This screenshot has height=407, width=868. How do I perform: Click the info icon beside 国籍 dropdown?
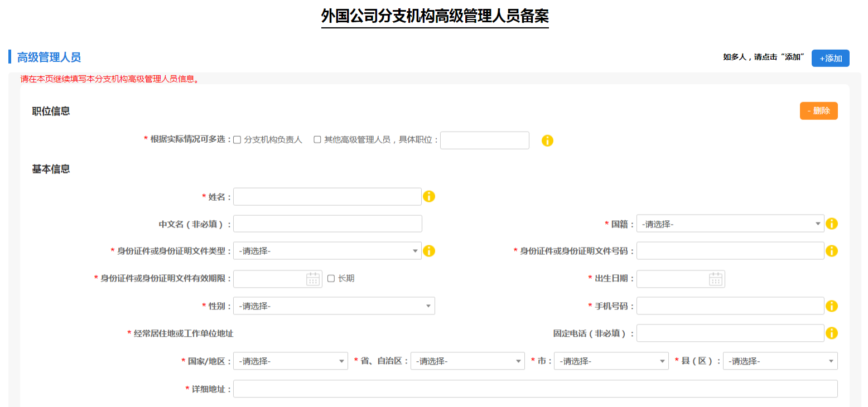pos(832,223)
